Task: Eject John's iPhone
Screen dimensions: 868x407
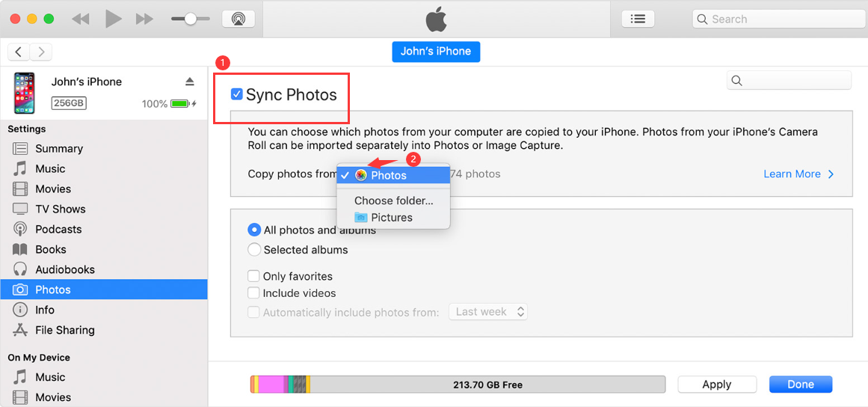Action: (x=190, y=82)
